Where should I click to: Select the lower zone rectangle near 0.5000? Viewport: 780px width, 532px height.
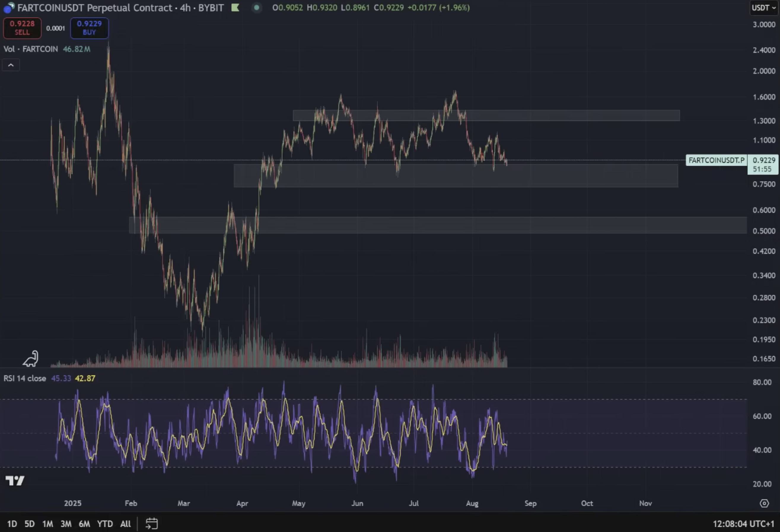tap(438, 225)
